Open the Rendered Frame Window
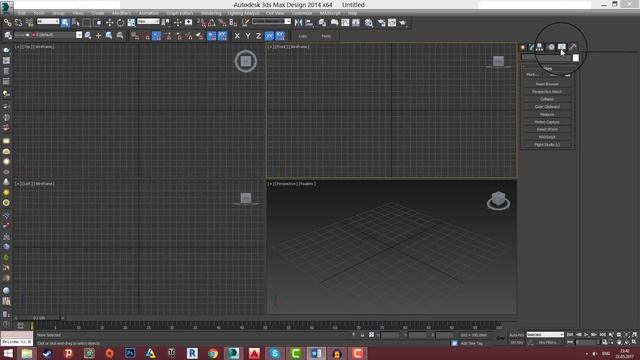 (x=392, y=22)
